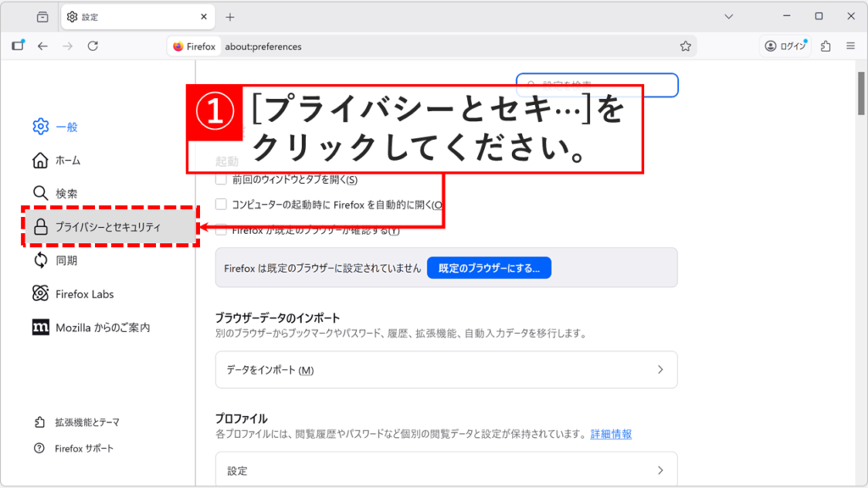Screen dimensions: 868x488
Task: Click the 既定のブラウザーにする button
Action: tap(489, 267)
